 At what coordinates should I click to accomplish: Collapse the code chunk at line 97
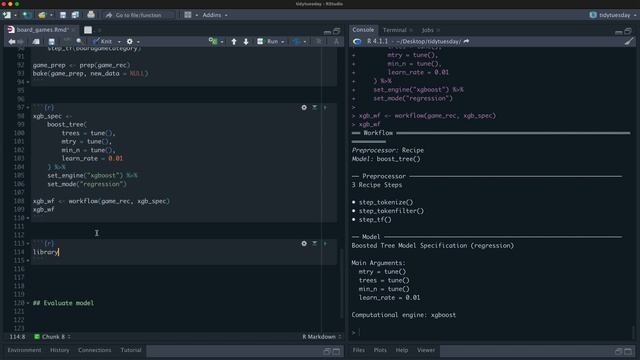(28, 108)
